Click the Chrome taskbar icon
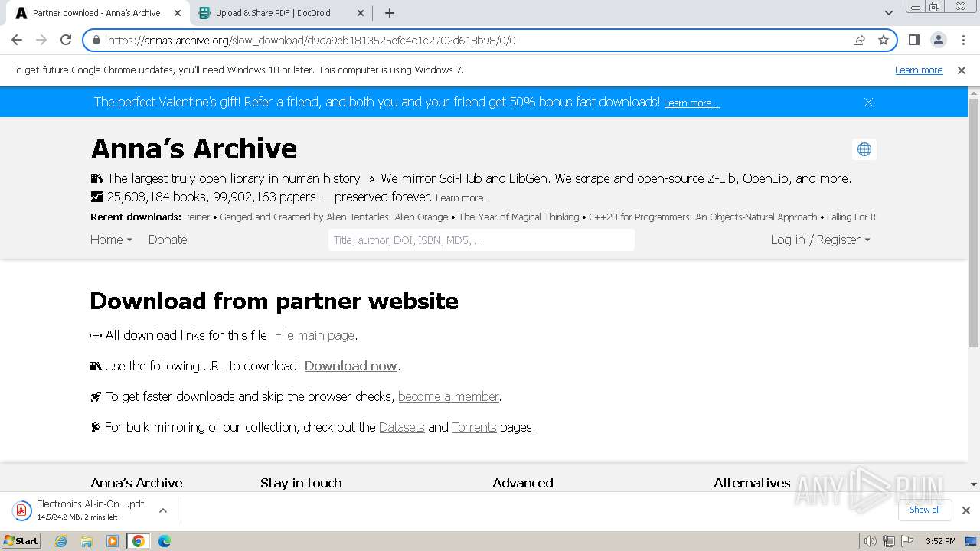Image resolution: width=980 pixels, height=551 pixels. point(139,541)
